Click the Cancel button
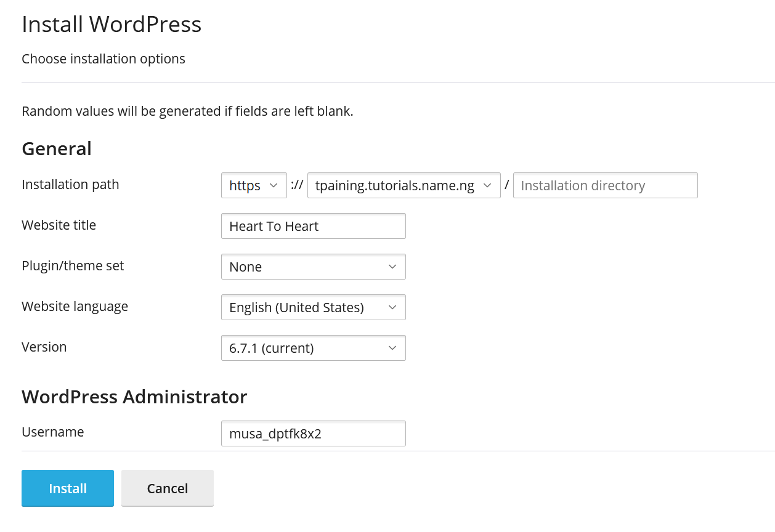Image resolution: width=775 pixels, height=532 pixels. tap(168, 488)
